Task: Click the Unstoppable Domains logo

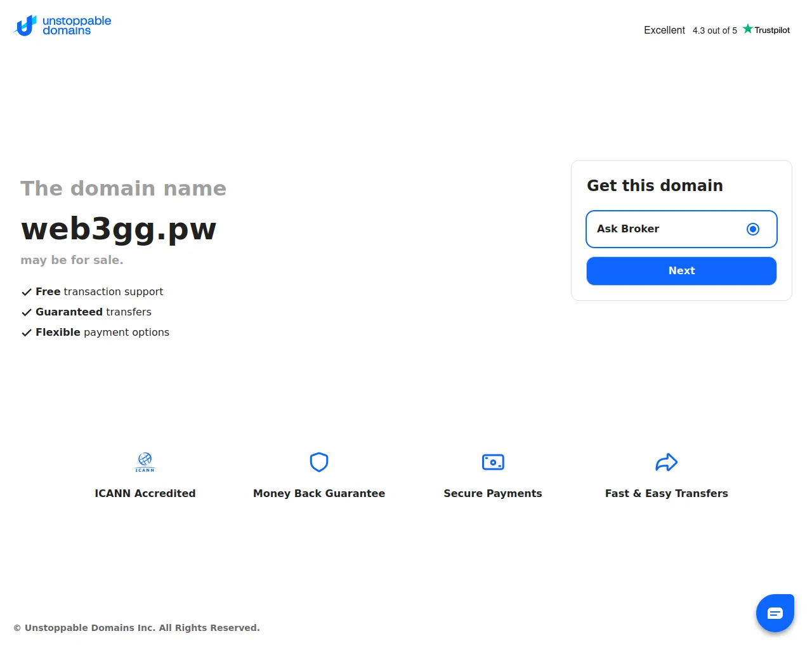Action: tap(62, 25)
